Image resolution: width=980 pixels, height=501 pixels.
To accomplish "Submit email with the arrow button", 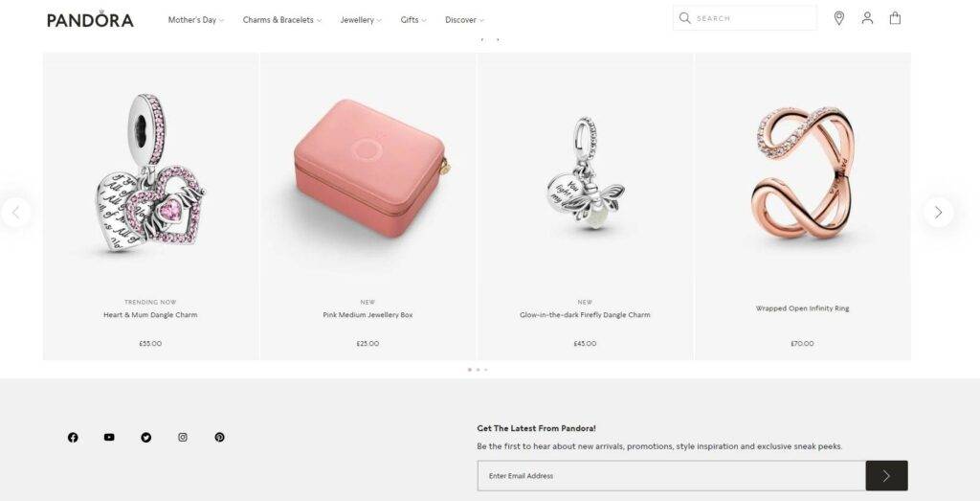I will (x=886, y=476).
